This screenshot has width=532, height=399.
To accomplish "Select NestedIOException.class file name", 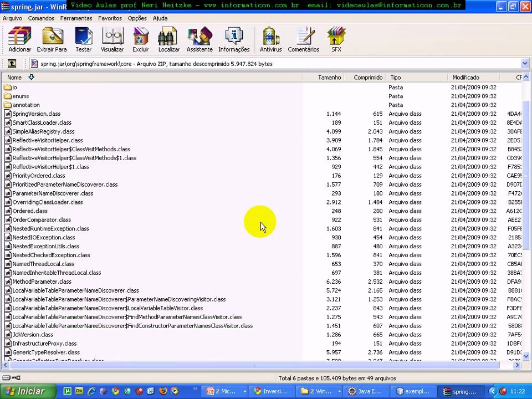I will click(x=44, y=237).
